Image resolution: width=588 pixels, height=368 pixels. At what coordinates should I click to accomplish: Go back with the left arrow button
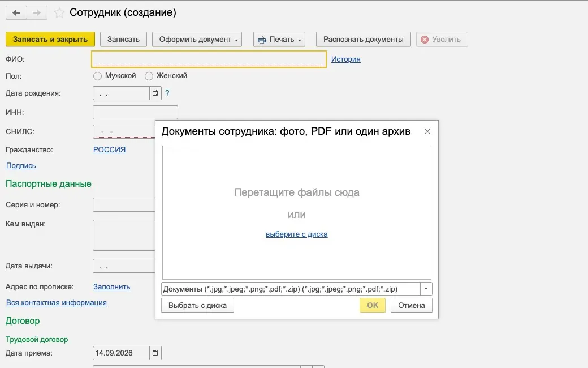(16, 13)
